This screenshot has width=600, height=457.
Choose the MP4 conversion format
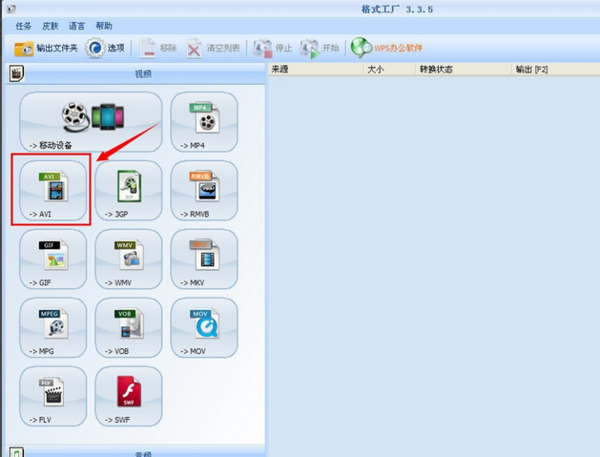click(204, 121)
